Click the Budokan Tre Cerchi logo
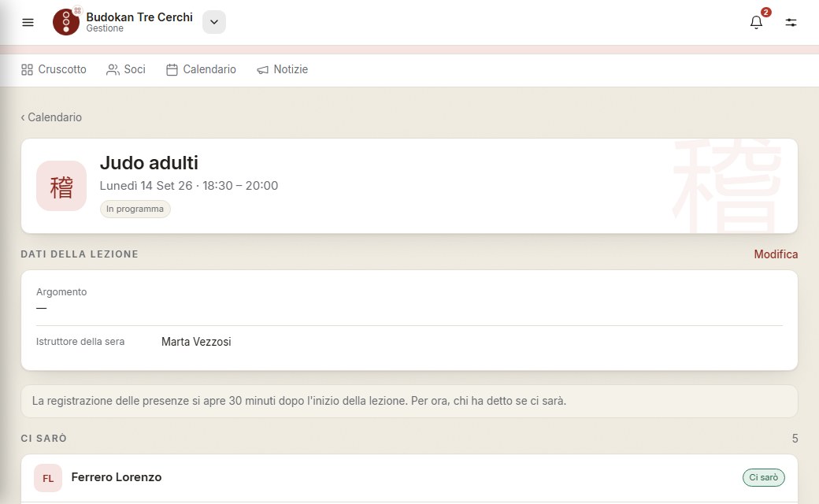Viewport: 819px width, 504px height. tap(66, 22)
